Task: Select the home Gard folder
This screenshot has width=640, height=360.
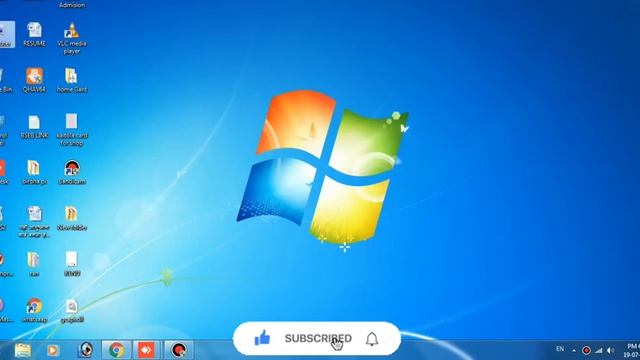Action: tap(72, 80)
